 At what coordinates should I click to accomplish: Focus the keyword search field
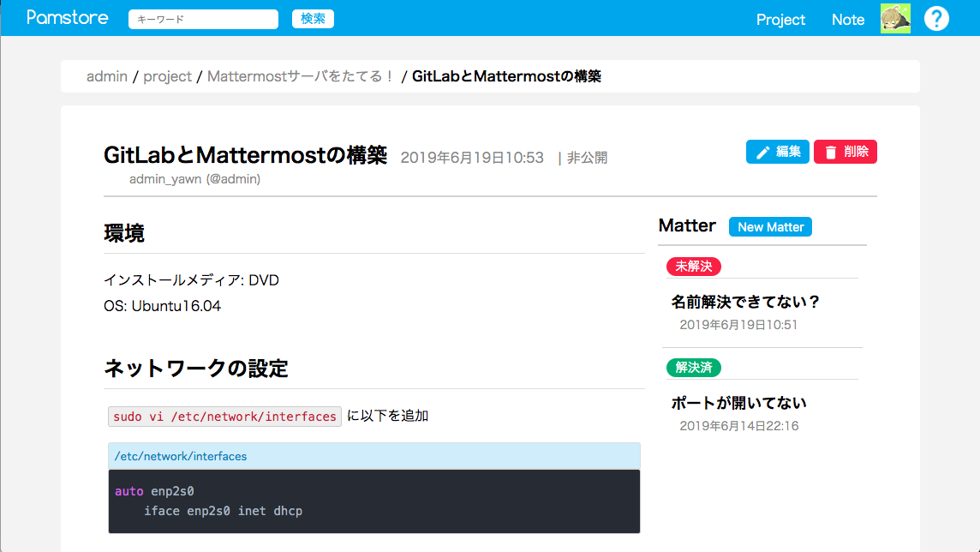point(203,20)
